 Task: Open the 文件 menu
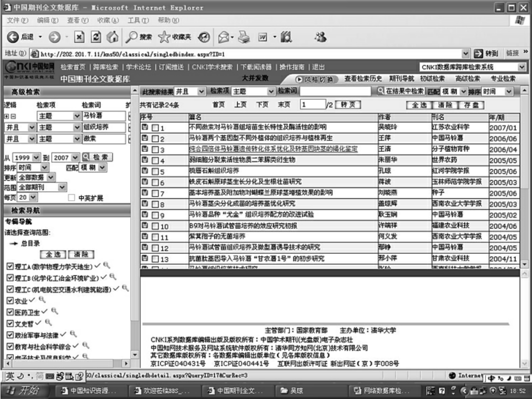18,20
